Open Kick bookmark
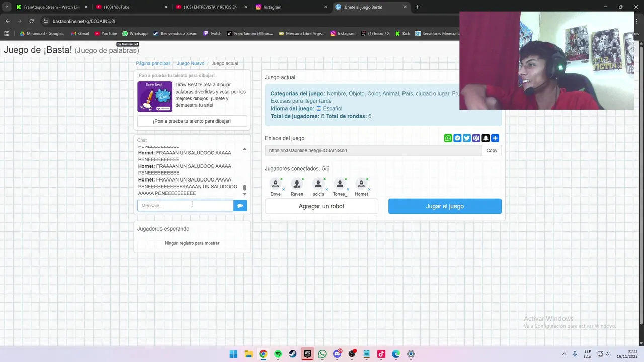Image resolution: width=644 pixels, height=362 pixels. click(403, 34)
